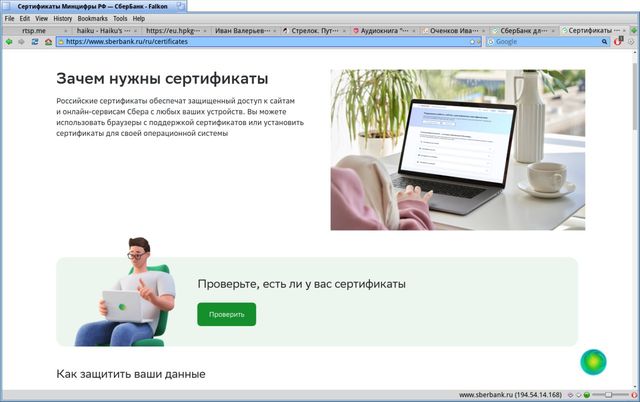Close the Аудиокнига tab
The width and height of the screenshot is (640, 402).
[414, 31]
